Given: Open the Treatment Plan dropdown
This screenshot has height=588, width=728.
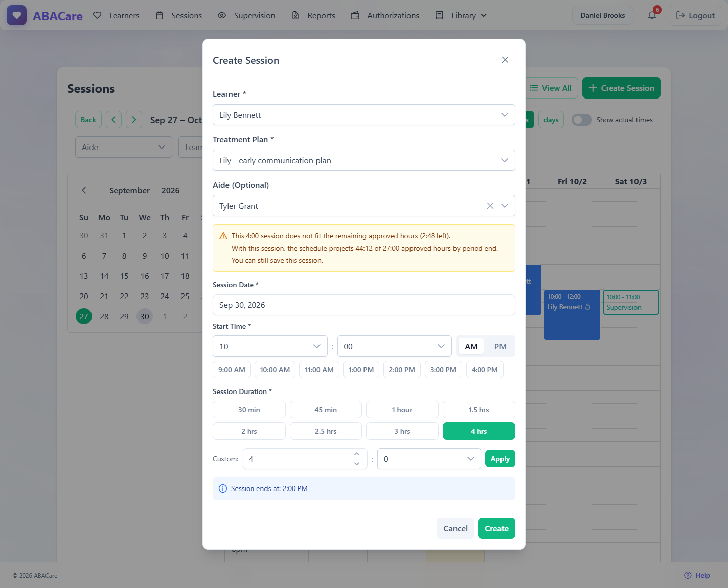Looking at the screenshot, I should (364, 160).
